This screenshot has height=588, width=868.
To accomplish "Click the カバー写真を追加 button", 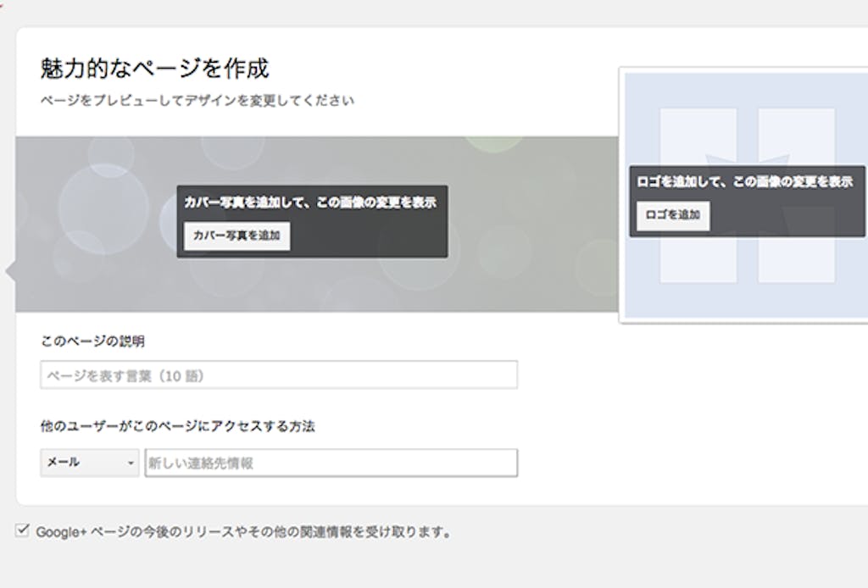I will click(x=237, y=236).
